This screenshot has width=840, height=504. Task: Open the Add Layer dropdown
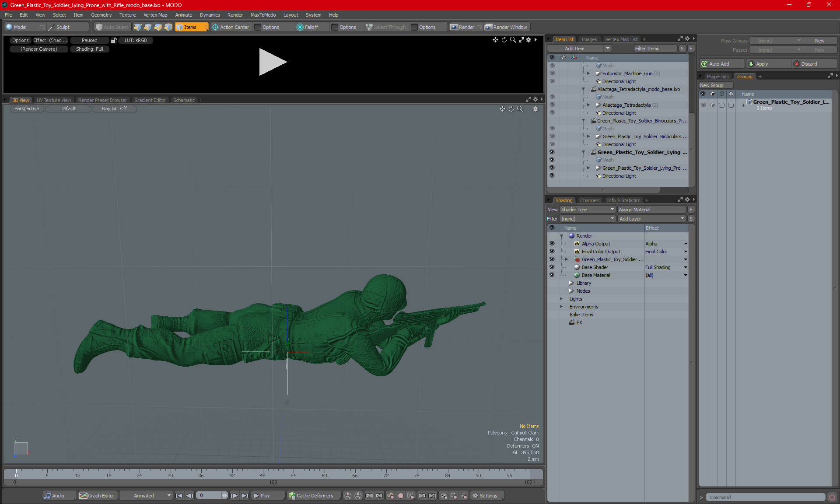[x=651, y=219]
